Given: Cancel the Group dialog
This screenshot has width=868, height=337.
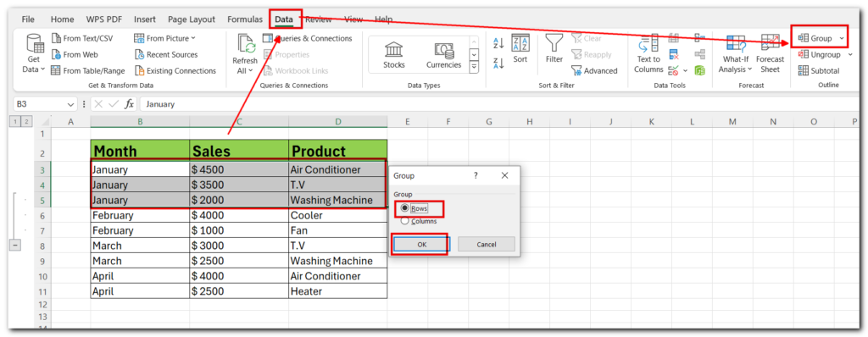Looking at the screenshot, I should click(486, 244).
